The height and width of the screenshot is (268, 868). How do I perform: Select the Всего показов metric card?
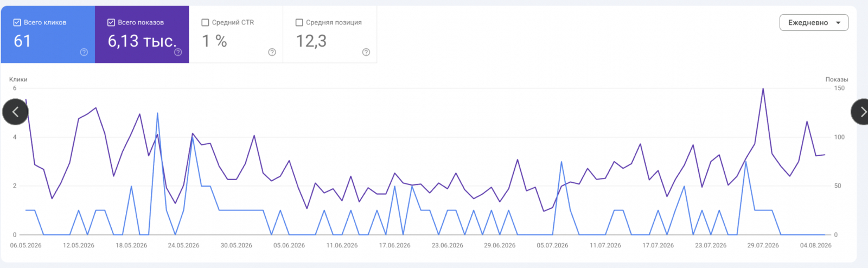tap(142, 35)
